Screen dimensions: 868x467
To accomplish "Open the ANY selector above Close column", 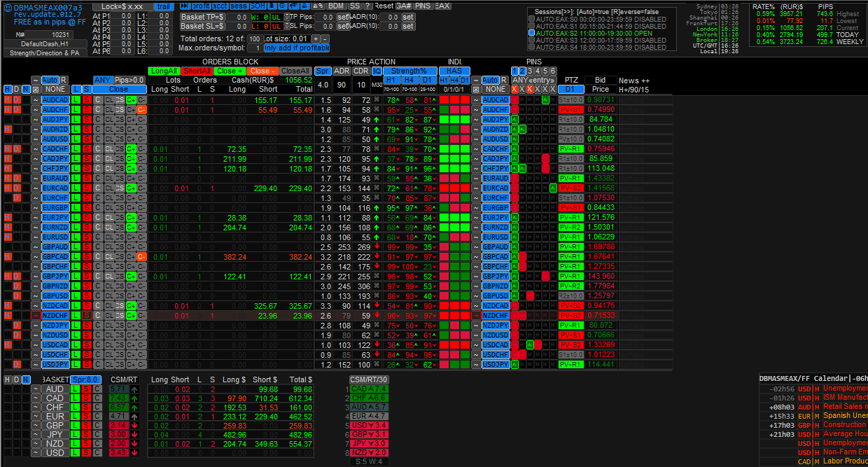I will [103, 80].
